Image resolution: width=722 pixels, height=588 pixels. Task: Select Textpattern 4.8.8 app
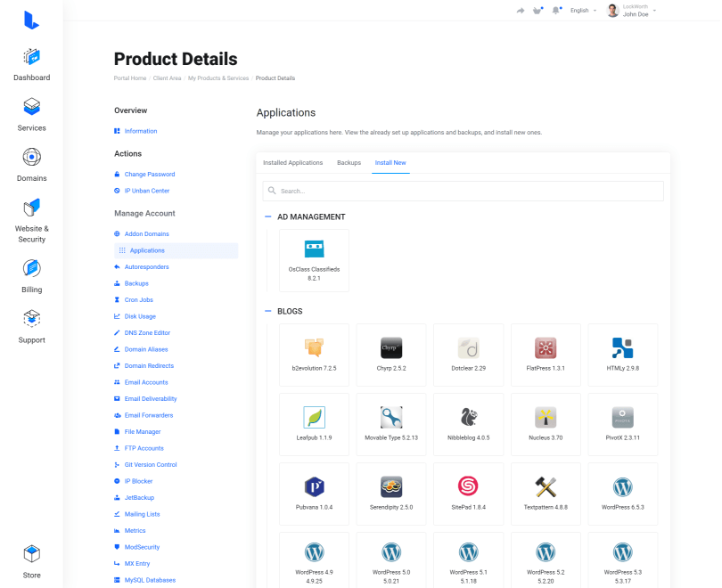[546, 494]
